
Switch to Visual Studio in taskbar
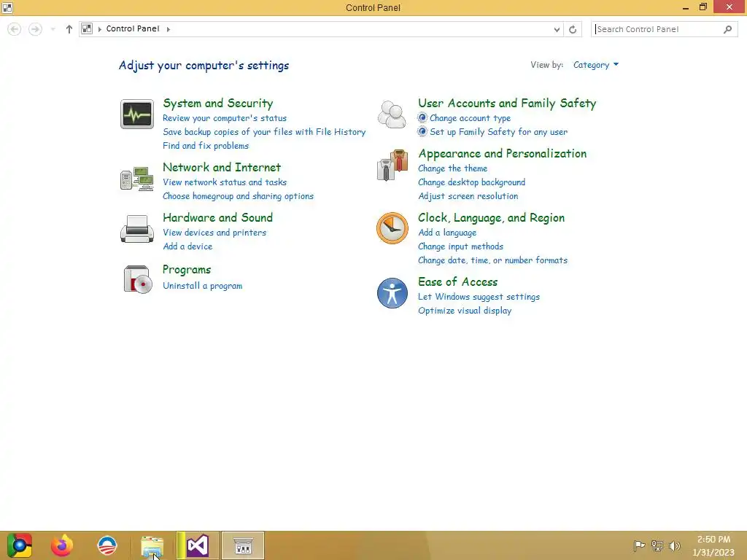pos(198,545)
